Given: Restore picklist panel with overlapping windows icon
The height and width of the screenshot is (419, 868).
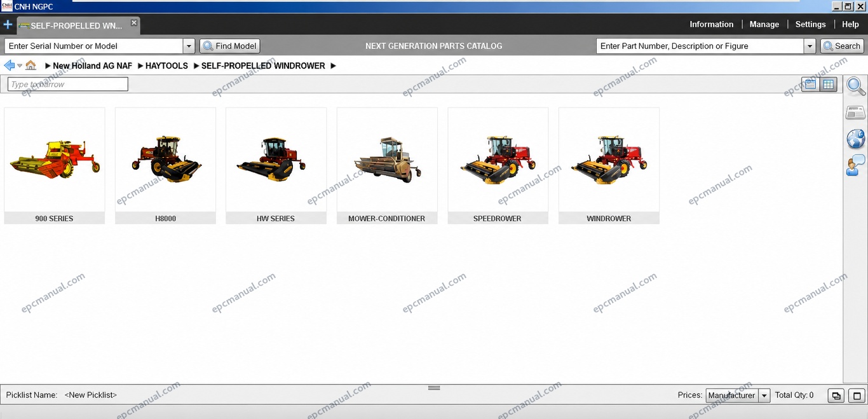Looking at the screenshot, I should click(x=836, y=395).
